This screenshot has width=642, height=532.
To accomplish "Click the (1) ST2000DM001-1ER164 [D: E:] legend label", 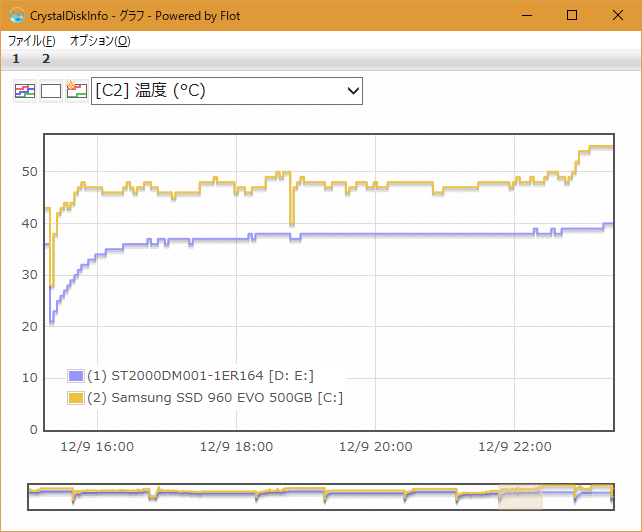I will 200,376.
